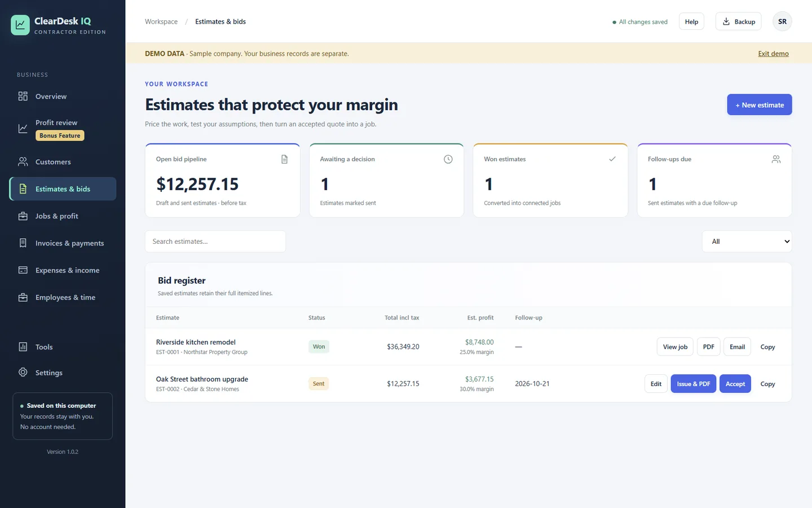This screenshot has height=508, width=812.
Task: Click the document icon on Open bid pipeline card
Action: pos(284,159)
